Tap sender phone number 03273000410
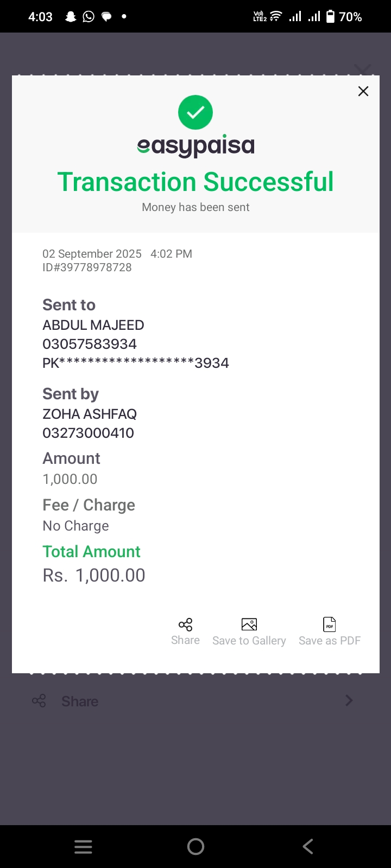Screen dimensions: 391x868 tap(89, 433)
